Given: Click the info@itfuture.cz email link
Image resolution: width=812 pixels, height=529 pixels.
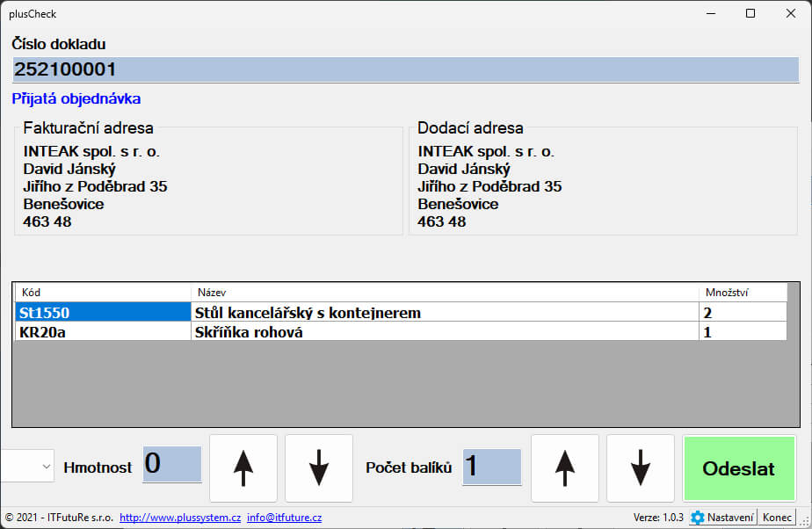Looking at the screenshot, I should point(284,518).
